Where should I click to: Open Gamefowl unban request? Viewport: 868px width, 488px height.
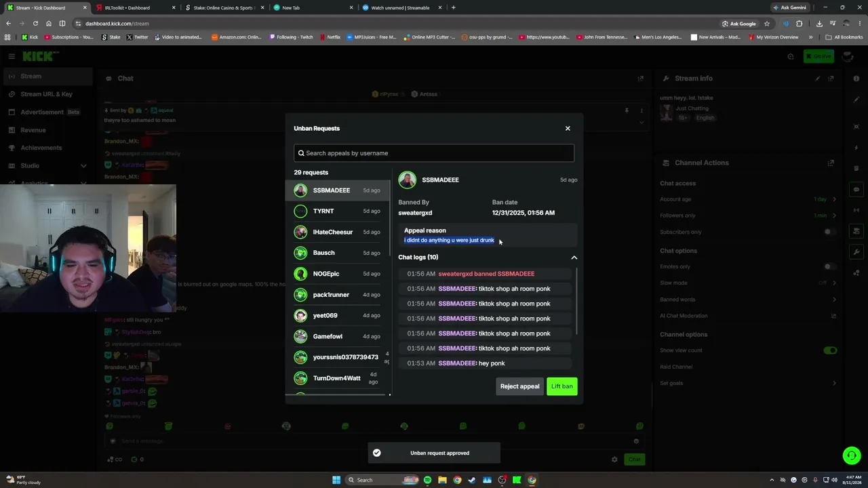click(338, 336)
